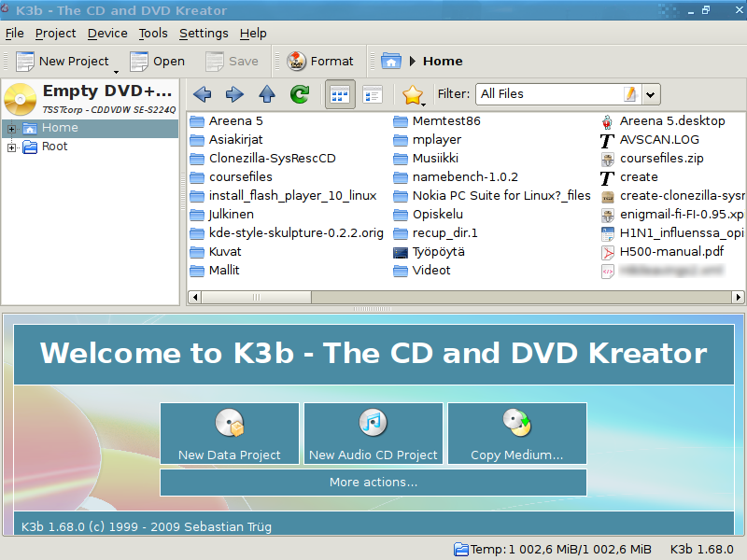The image size is (747, 560).
Task: Select the Julkinen folder
Action: tap(222, 215)
